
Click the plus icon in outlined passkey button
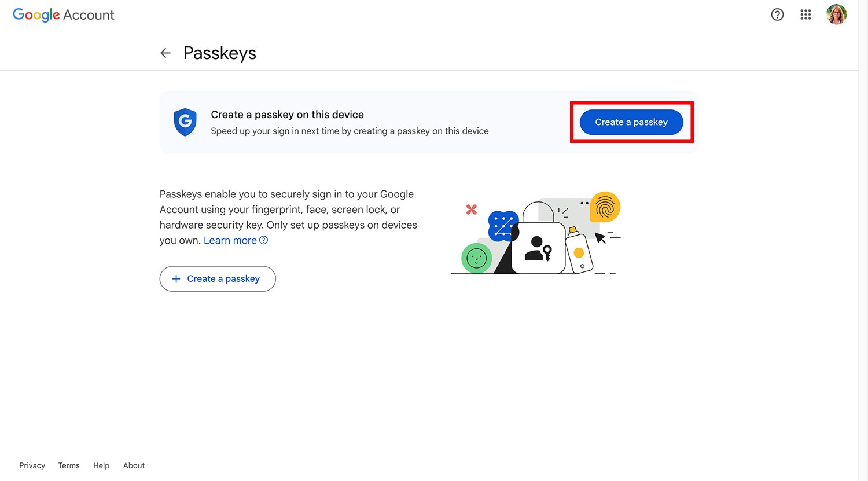pyautogui.click(x=176, y=279)
